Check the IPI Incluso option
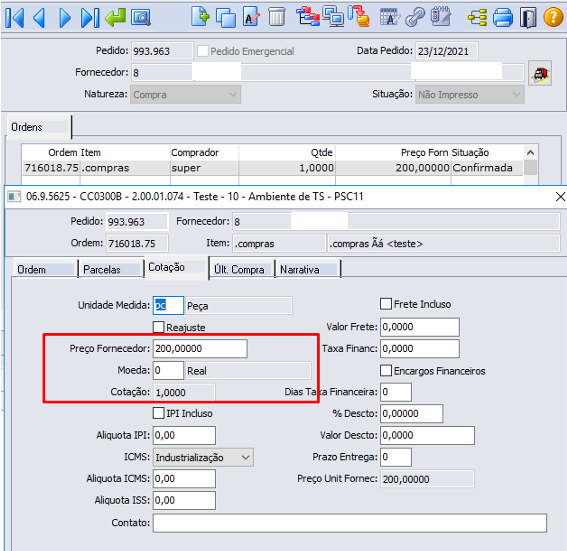The height and width of the screenshot is (551, 567). [158, 413]
